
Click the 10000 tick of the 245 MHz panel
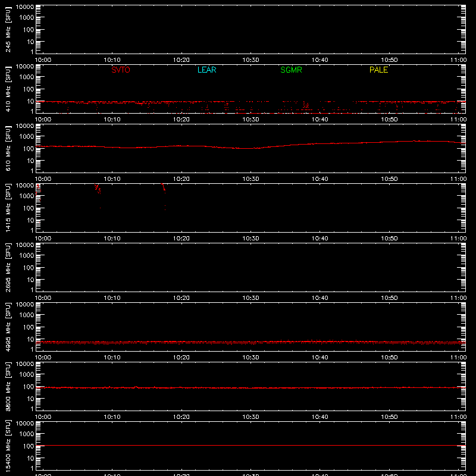25,7
